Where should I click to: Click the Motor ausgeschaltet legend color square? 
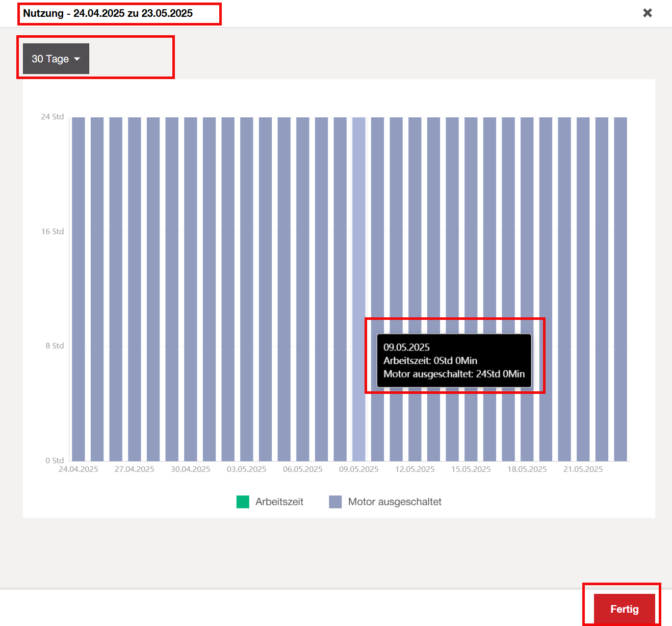[x=335, y=502]
